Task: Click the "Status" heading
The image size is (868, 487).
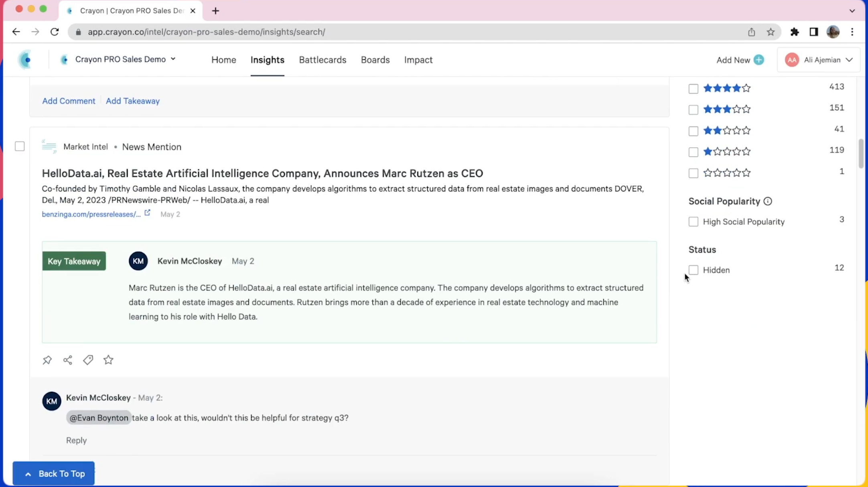Action: point(702,250)
